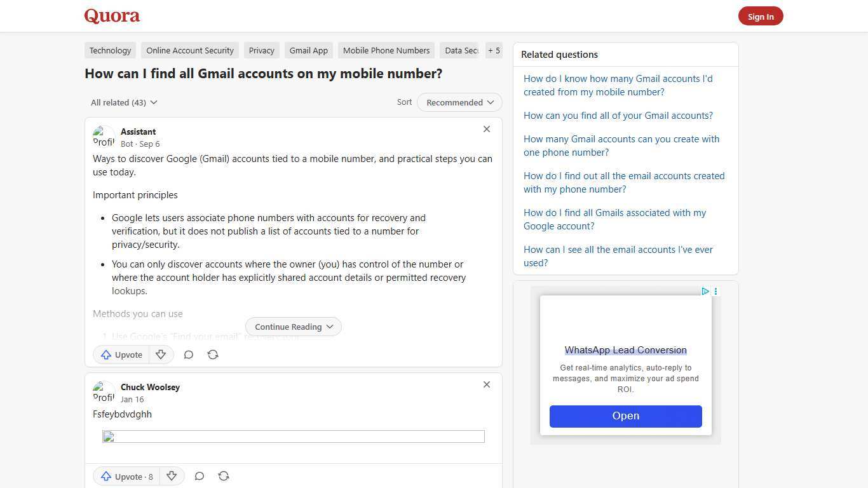Expand the All related (43) filter
The width and height of the screenshot is (868, 488).
[124, 102]
